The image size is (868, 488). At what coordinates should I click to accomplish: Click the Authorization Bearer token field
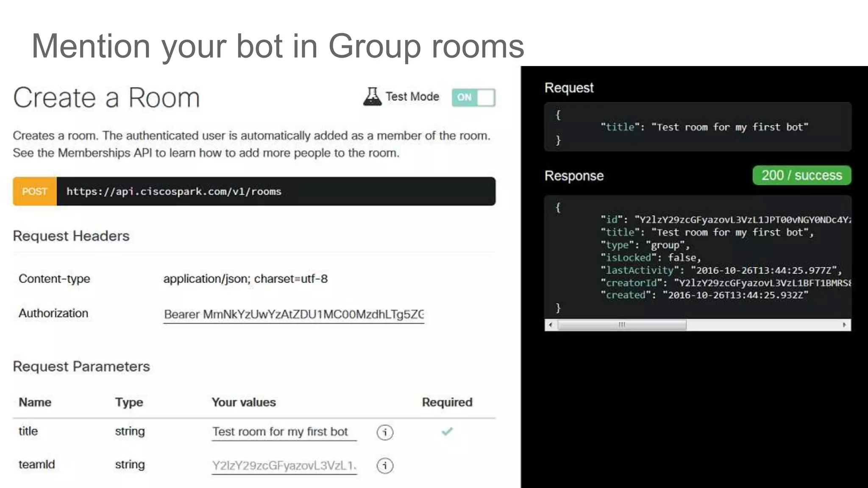293,314
